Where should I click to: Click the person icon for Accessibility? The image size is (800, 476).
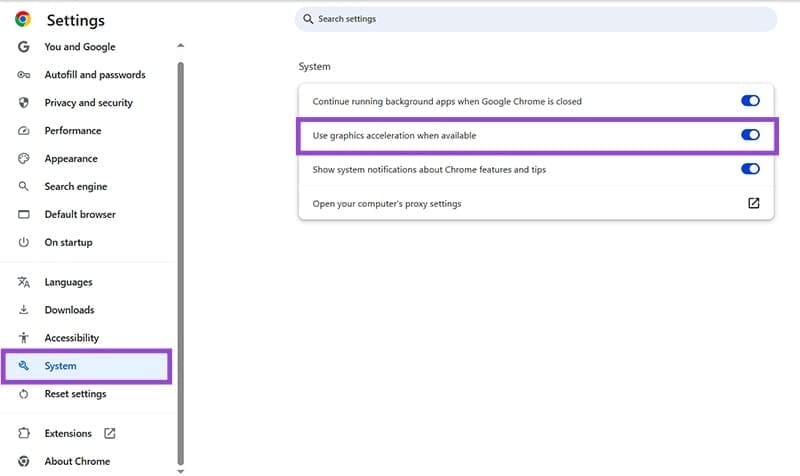click(23, 338)
